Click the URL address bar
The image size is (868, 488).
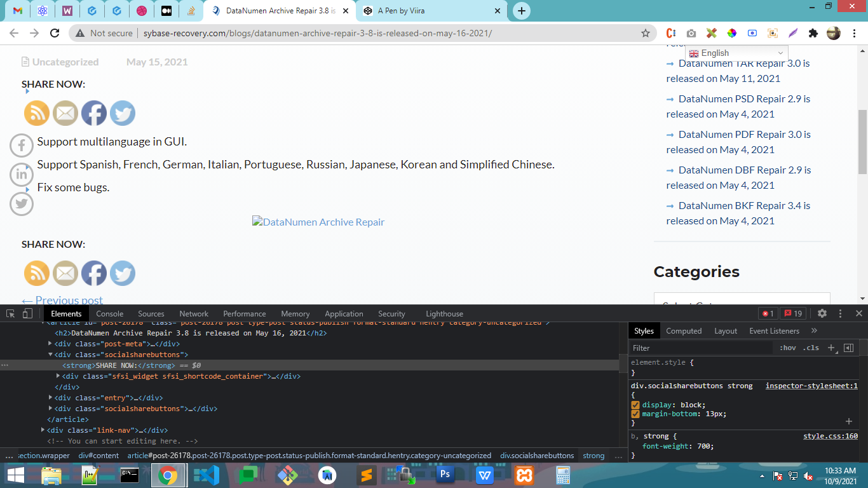[362, 33]
